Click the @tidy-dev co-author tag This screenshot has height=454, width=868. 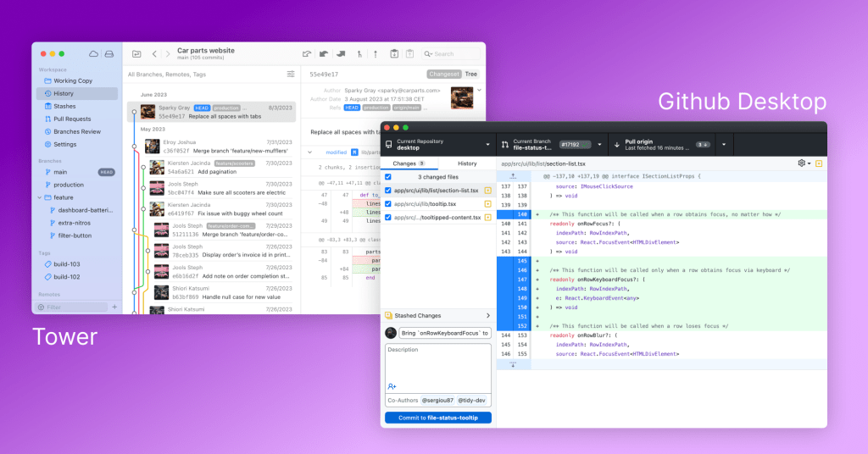471,401
